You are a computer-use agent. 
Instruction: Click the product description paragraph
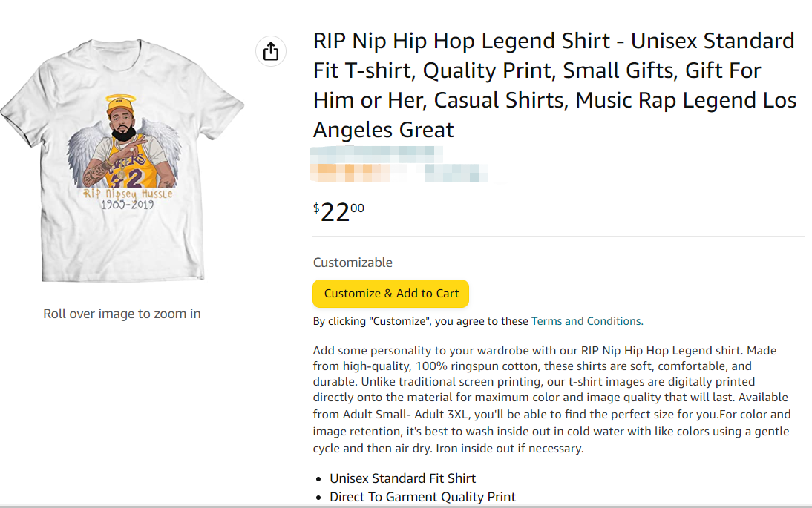coord(551,399)
